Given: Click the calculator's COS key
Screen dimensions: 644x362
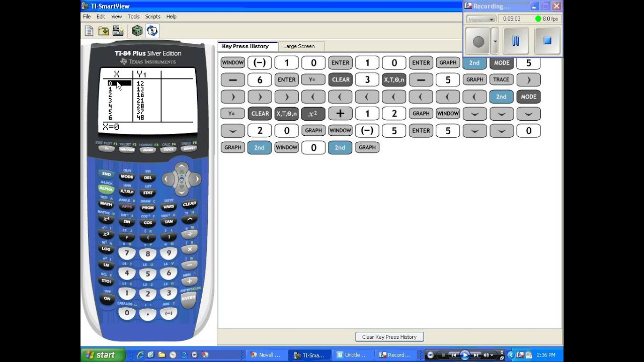Looking at the screenshot, I should [x=148, y=223].
